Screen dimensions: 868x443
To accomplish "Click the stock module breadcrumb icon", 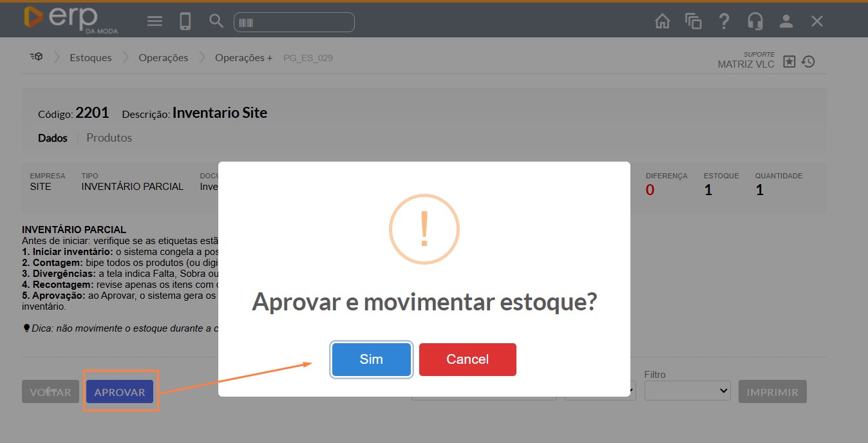I will coord(36,57).
